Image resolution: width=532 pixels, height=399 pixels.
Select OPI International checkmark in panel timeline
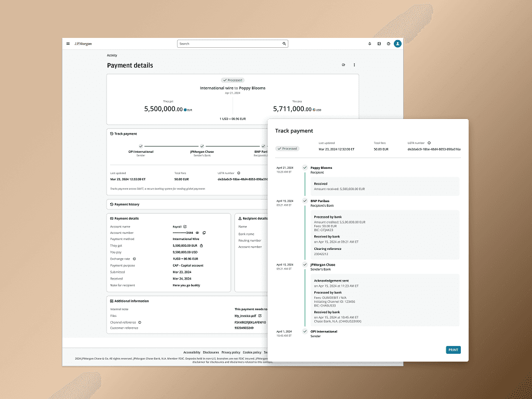[x=305, y=331]
